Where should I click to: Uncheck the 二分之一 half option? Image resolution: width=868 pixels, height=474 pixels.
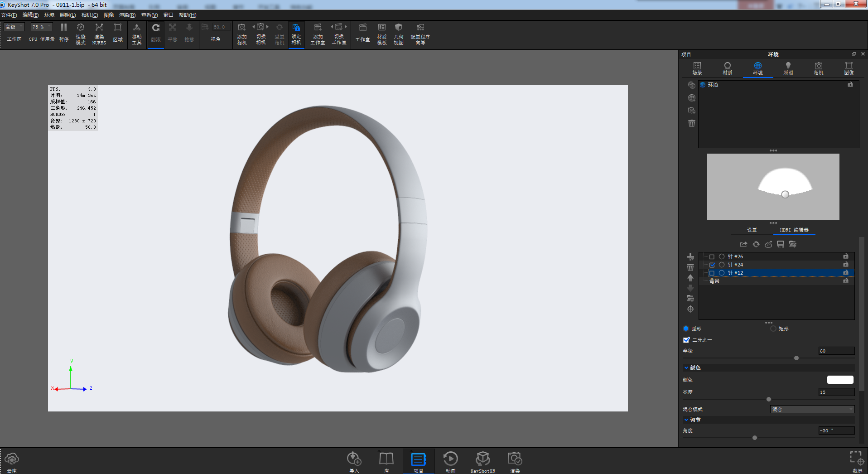[686, 340]
